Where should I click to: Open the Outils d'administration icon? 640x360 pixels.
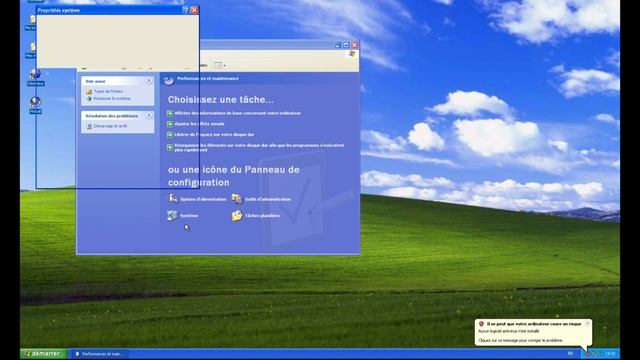(x=237, y=199)
